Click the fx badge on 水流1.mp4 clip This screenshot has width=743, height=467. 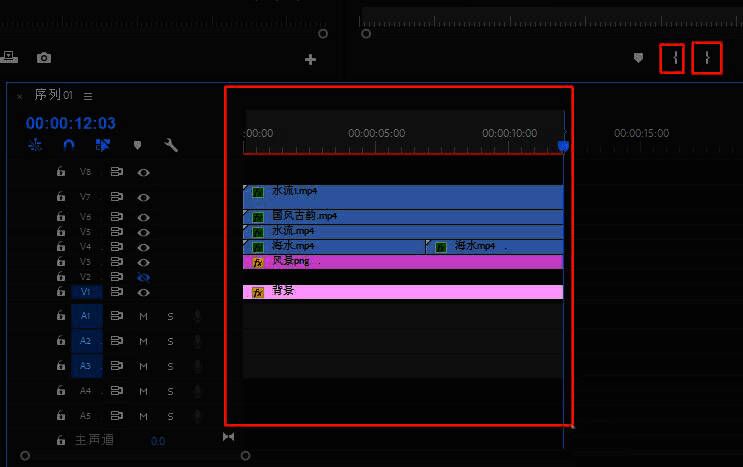(x=258, y=192)
